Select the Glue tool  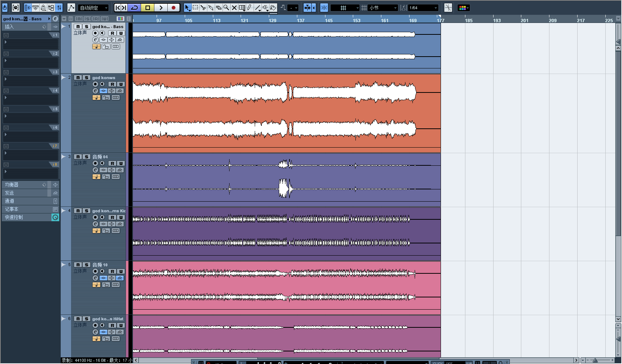tap(211, 7)
